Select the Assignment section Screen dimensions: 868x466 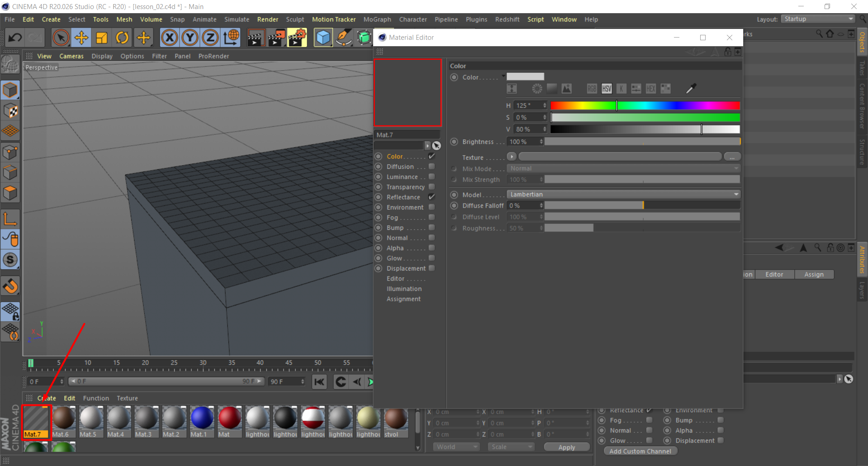point(403,299)
